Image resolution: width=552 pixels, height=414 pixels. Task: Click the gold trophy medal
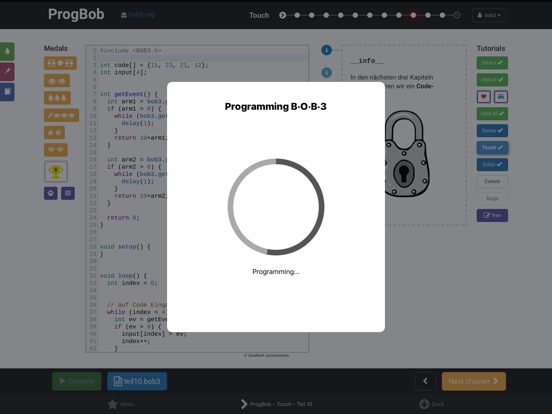point(56,172)
